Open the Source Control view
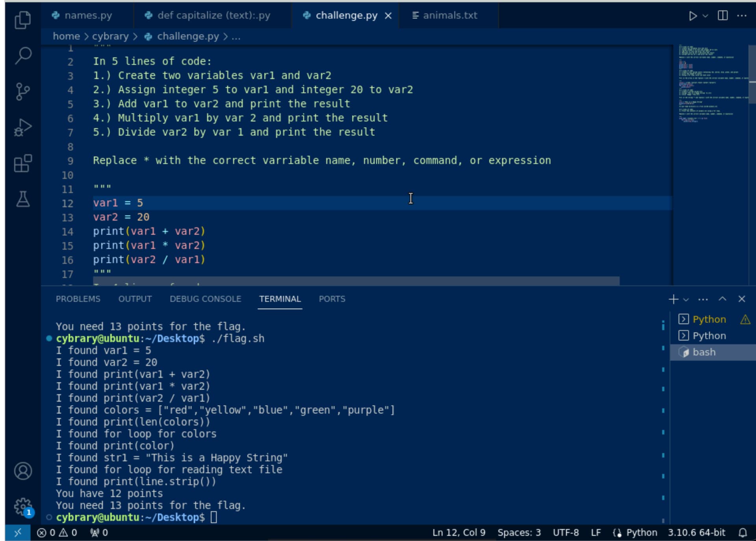The height and width of the screenshot is (541, 756). click(x=22, y=91)
